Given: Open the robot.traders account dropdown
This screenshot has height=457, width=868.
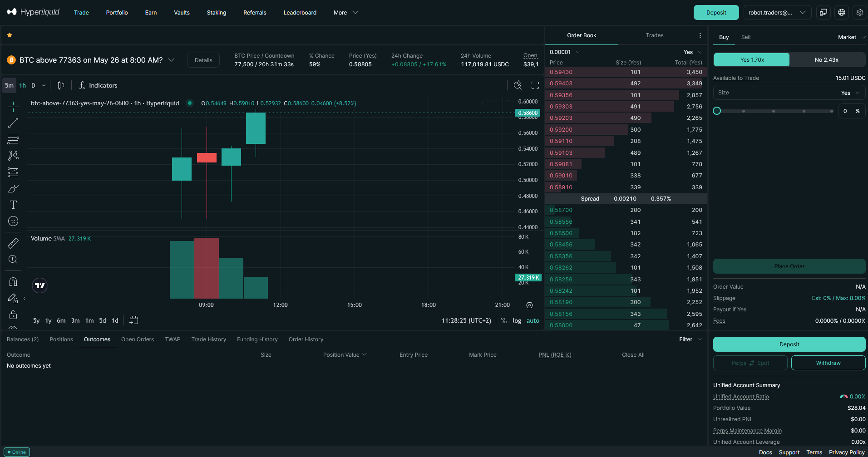Looking at the screenshot, I should [777, 13].
